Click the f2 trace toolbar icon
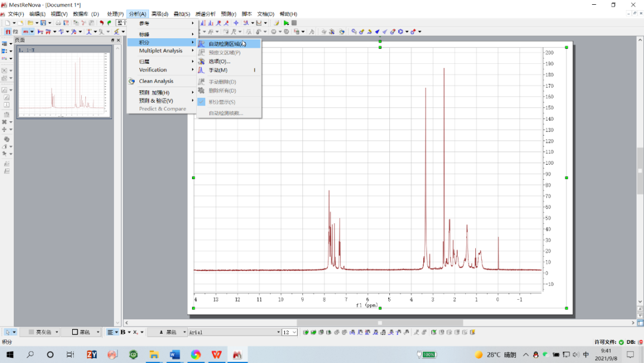Screen dimensions: 644x363 point(16,32)
